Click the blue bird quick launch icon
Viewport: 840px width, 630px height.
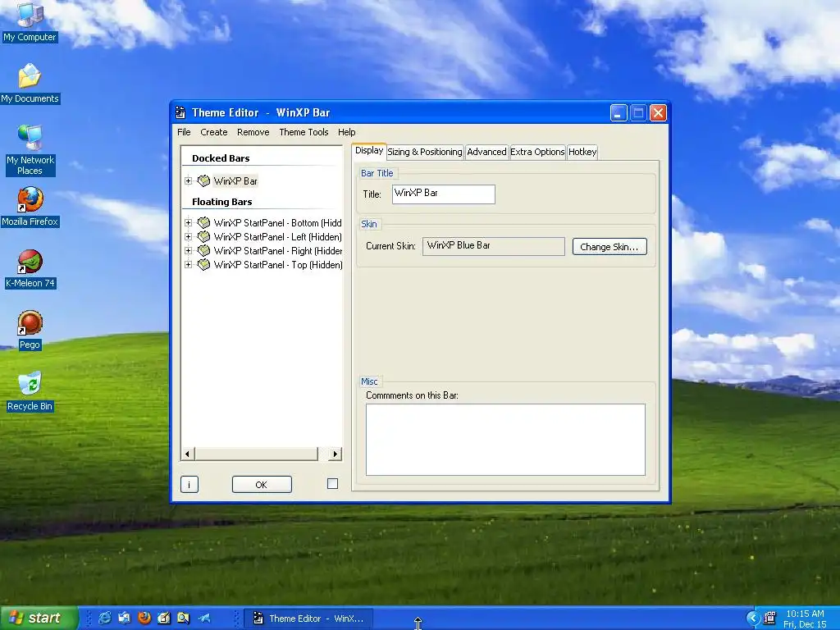[x=203, y=619]
